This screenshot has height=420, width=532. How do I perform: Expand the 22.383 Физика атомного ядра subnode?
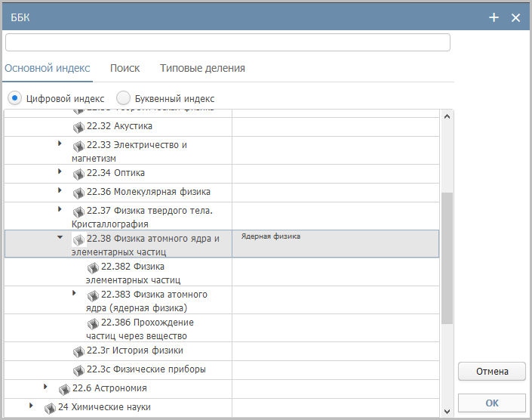pyautogui.click(x=74, y=292)
